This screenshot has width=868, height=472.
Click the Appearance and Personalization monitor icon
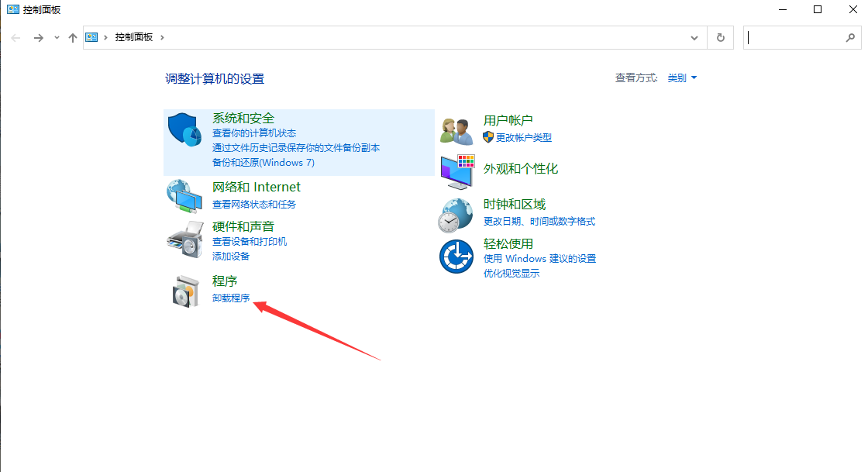tap(457, 171)
